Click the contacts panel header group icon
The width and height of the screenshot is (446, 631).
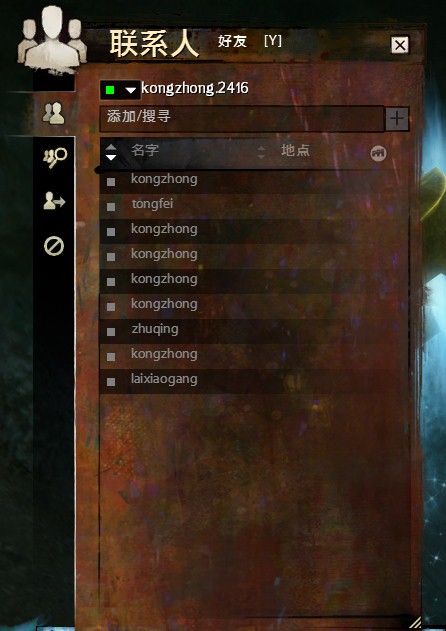coord(51,37)
